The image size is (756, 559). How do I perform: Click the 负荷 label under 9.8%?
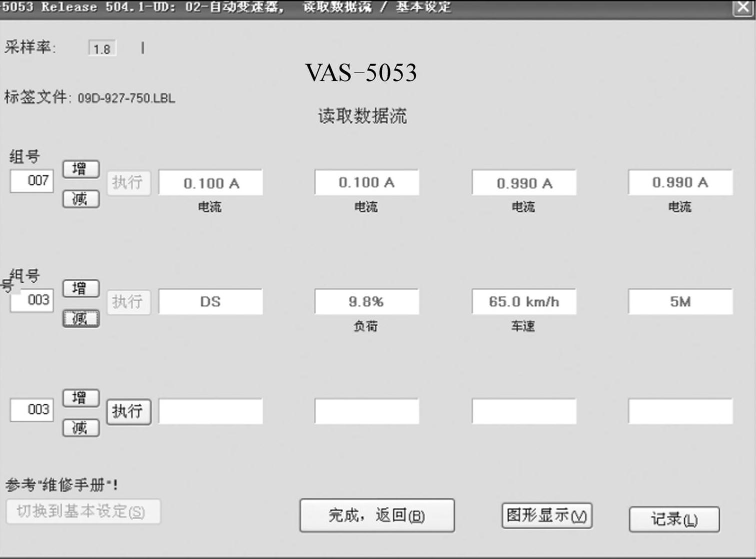click(366, 326)
